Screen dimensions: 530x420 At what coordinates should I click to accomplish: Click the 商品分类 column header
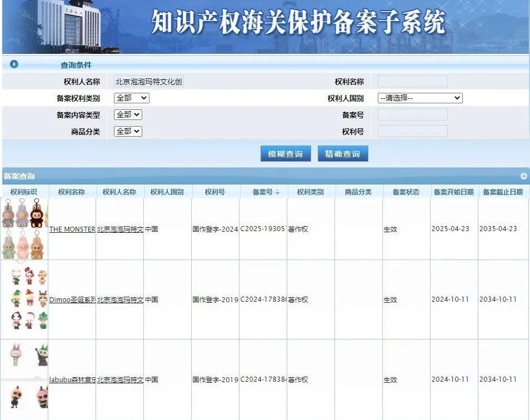[x=358, y=192]
